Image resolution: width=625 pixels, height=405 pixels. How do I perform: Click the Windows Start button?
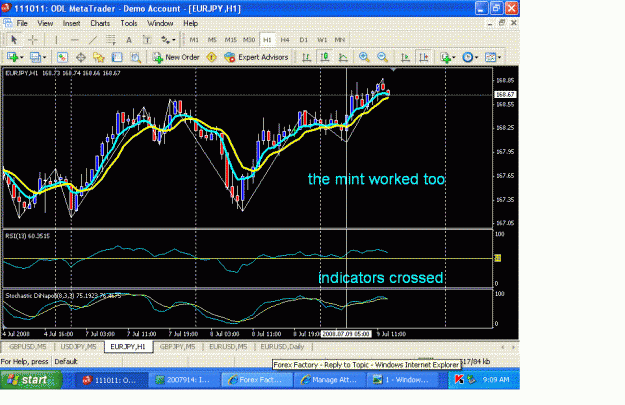pos(31,379)
